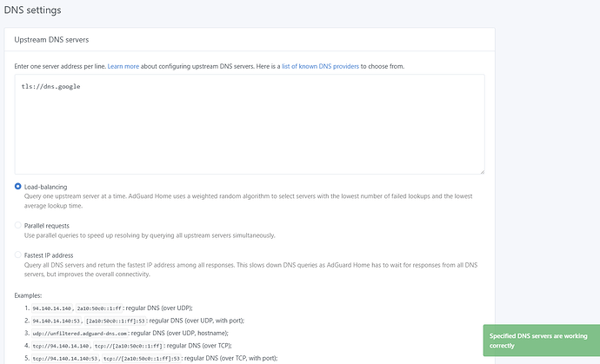Click the tls://dns.google entry in the text box
This screenshot has width=600, height=364.
click(51, 87)
